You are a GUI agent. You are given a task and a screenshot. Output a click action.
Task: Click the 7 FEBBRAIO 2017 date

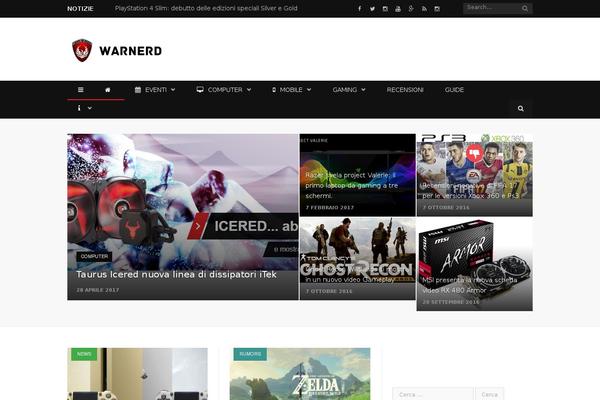coord(329,207)
